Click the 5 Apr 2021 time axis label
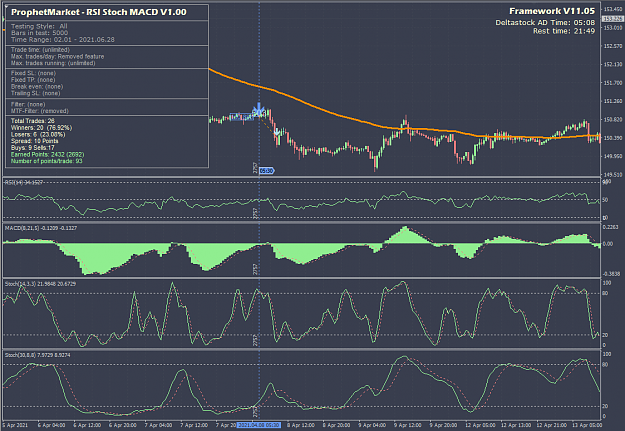This screenshot has height=431, width=625. (16, 425)
